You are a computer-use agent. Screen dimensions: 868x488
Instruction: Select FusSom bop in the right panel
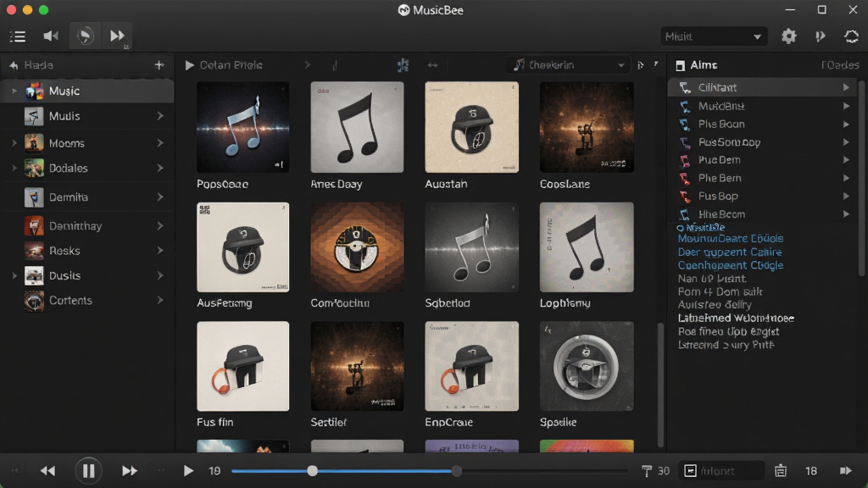[762, 142]
